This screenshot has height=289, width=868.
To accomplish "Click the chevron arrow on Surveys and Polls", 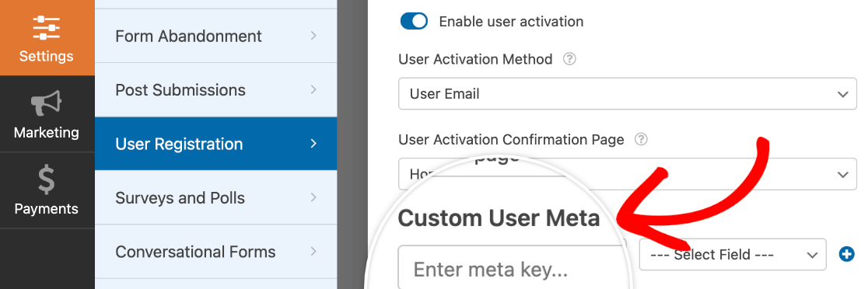I will click(x=313, y=198).
